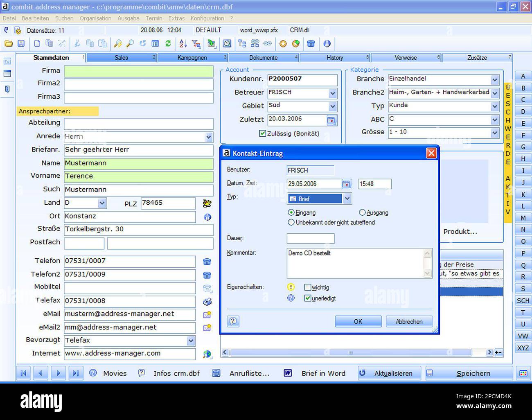Viewport: 532px width, 420px height.
Task: Open the Land dropdown
Action: [102, 203]
